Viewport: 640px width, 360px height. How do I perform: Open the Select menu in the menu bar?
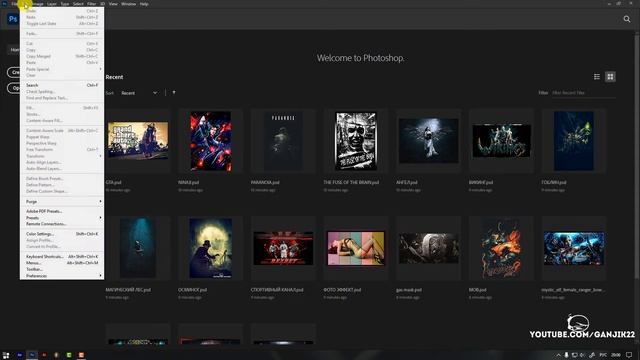point(78,4)
